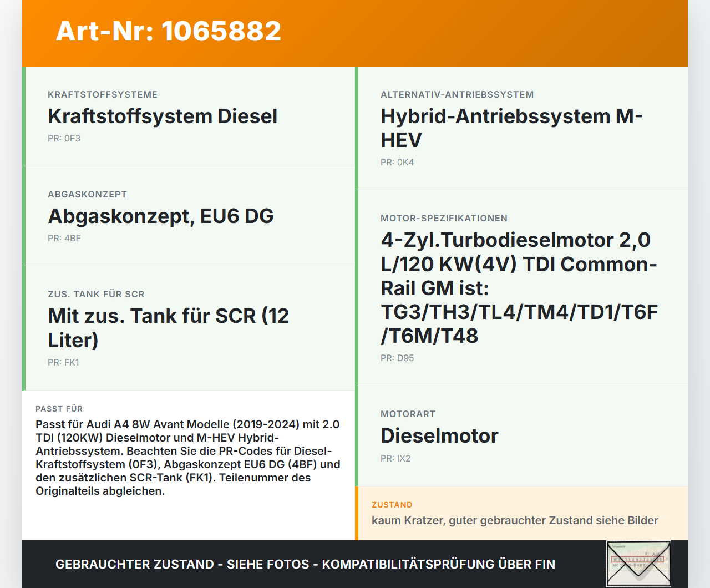Click the MOTORART label
The image size is (710, 588).
[408, 414]
